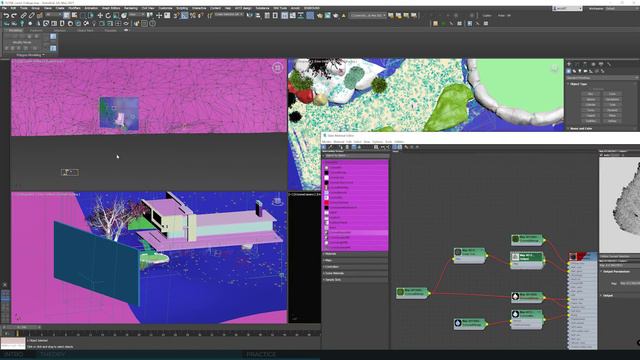Screen dimensions: 640x360
Task: Open the Modifiers menu
Action: tap(74, 8)
